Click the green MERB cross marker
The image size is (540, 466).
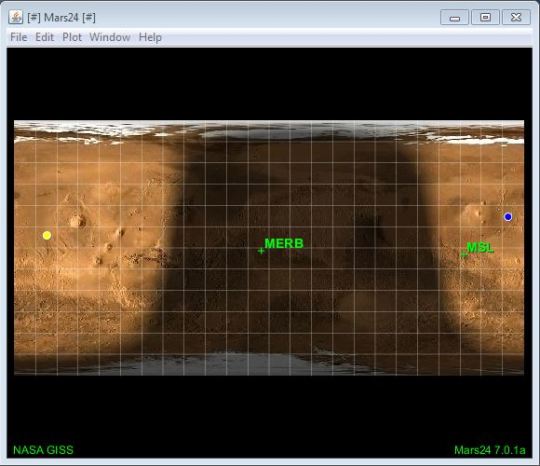261,251
